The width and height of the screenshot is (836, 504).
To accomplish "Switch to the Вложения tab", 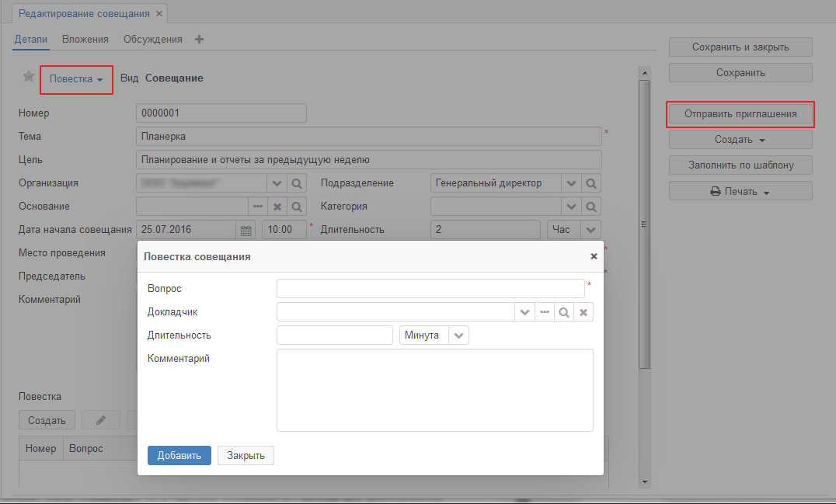I will point(85,40).
